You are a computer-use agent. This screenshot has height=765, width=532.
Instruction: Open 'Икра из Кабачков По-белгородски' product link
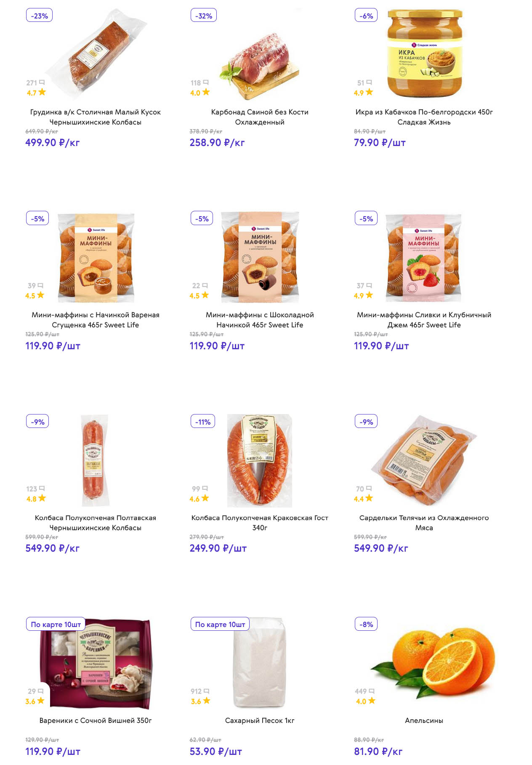click(424, 117)
